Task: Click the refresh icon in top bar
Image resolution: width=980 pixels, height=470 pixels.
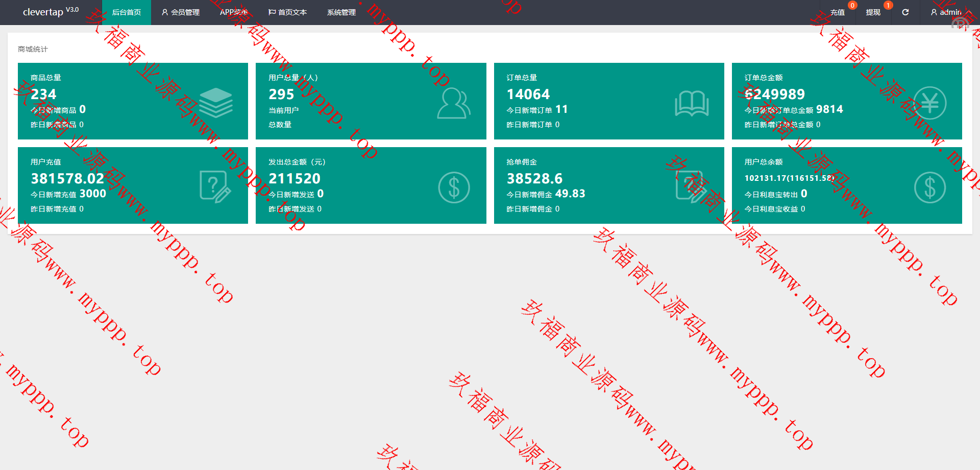Action: click(x=905, y=12)
